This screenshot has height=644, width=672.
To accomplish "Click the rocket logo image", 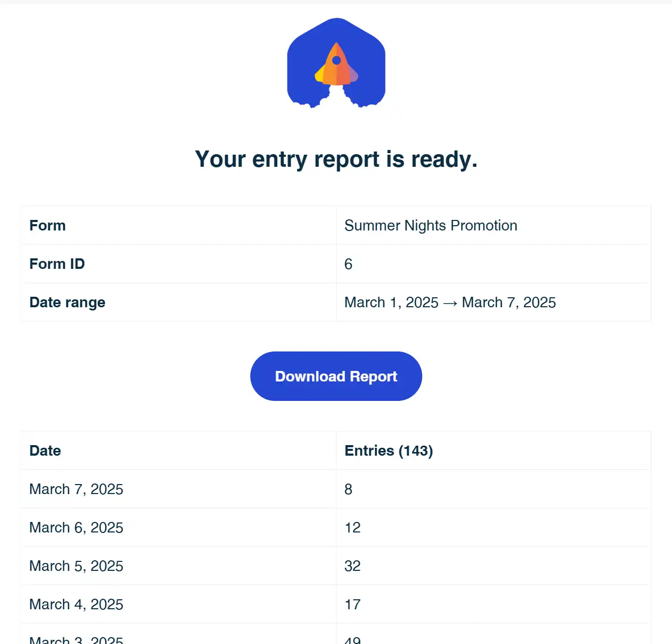I will (336, 63).
